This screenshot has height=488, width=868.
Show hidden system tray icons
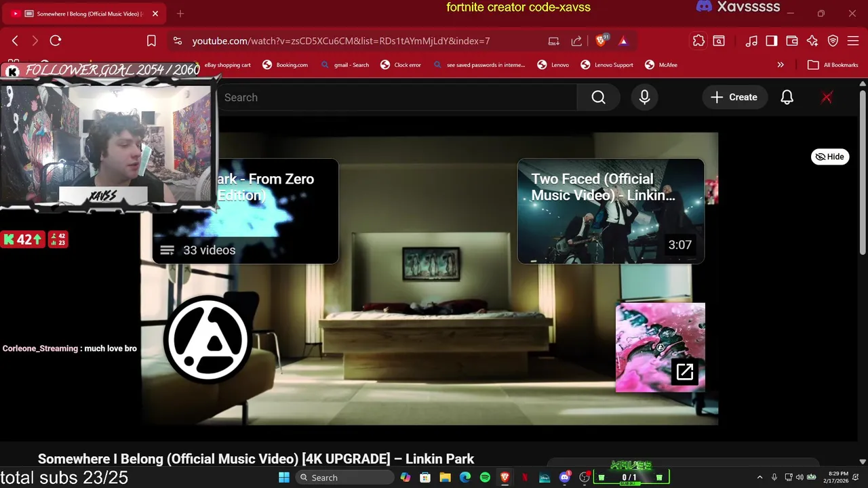pyautogui.click(x=759, y=478)
